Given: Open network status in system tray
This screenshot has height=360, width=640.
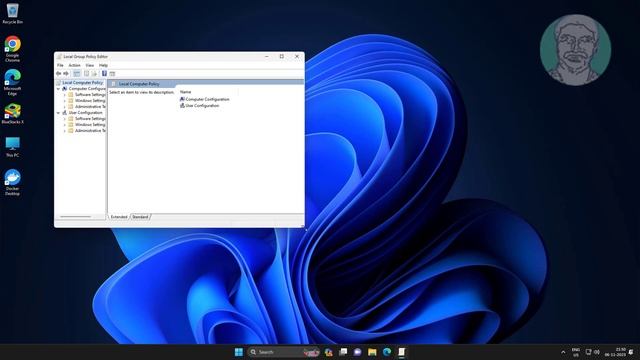Looking at the screenshot, I should pyautogui.click(x=589, y=352).
